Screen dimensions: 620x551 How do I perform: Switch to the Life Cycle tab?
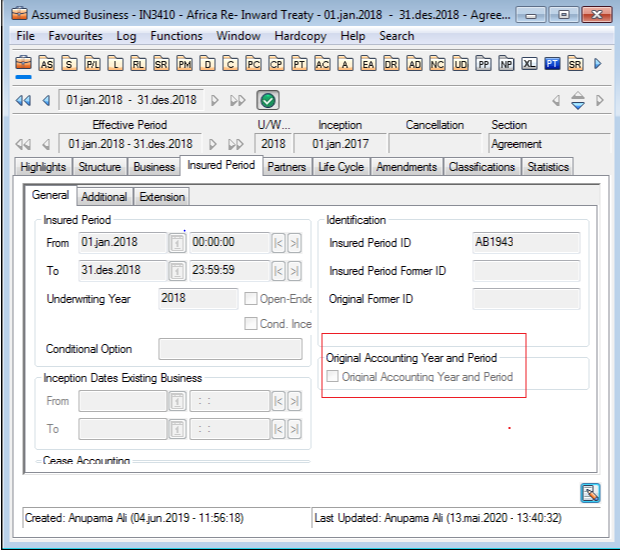coord(341,167)
